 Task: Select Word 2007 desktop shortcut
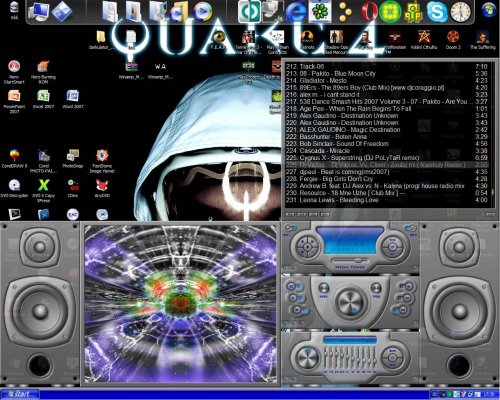[x=73, y=99]
